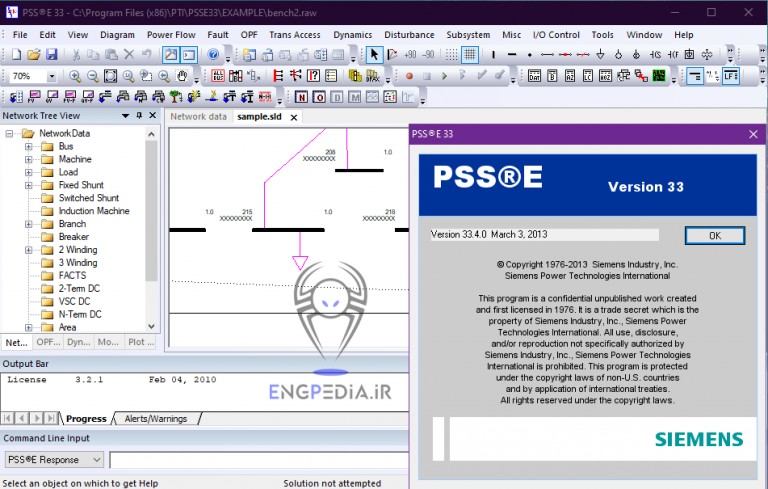Click the AZ report icon
768x489 pixels.
570,76
